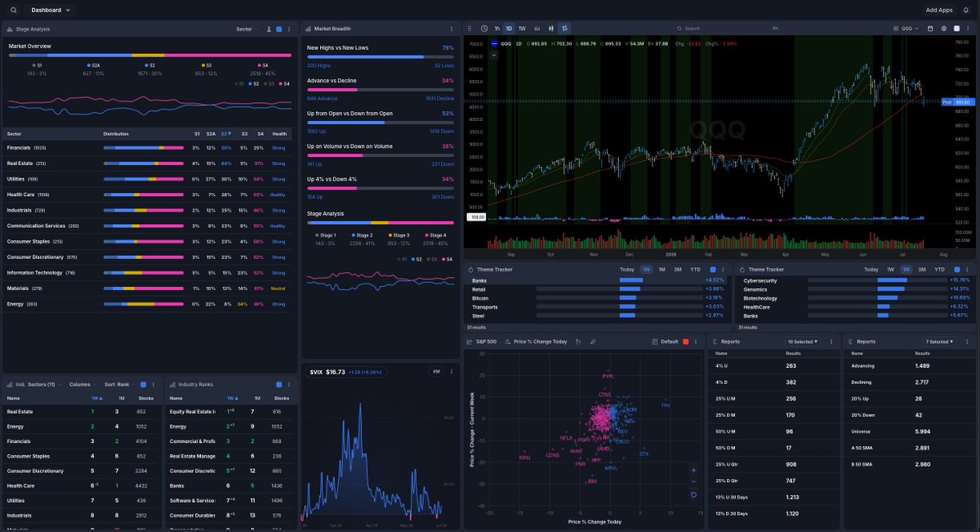Open the 10 Selected dropdown in Reports
Image resolution: width=980 pixels, height=532 pixels.
804,342
